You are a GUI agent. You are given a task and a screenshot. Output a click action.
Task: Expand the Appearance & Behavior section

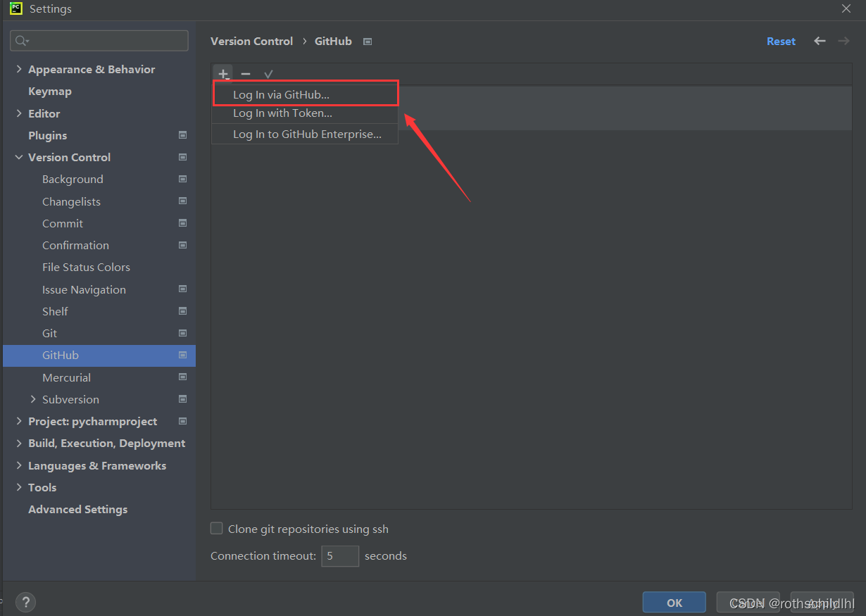pos(18,69)
